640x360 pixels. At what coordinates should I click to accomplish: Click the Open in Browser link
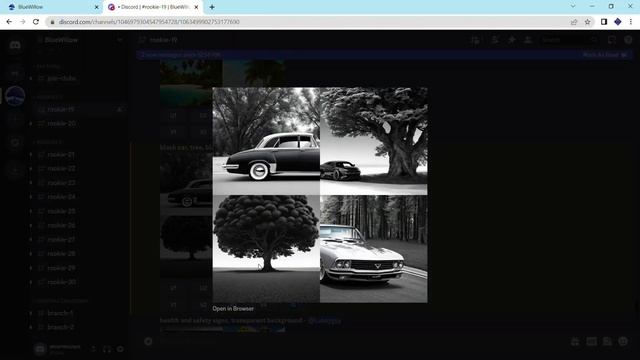(x=233, y=309)
